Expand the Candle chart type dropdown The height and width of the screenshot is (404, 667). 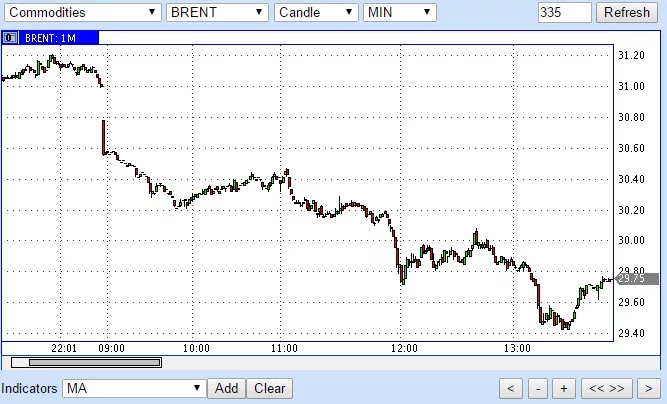316,12
